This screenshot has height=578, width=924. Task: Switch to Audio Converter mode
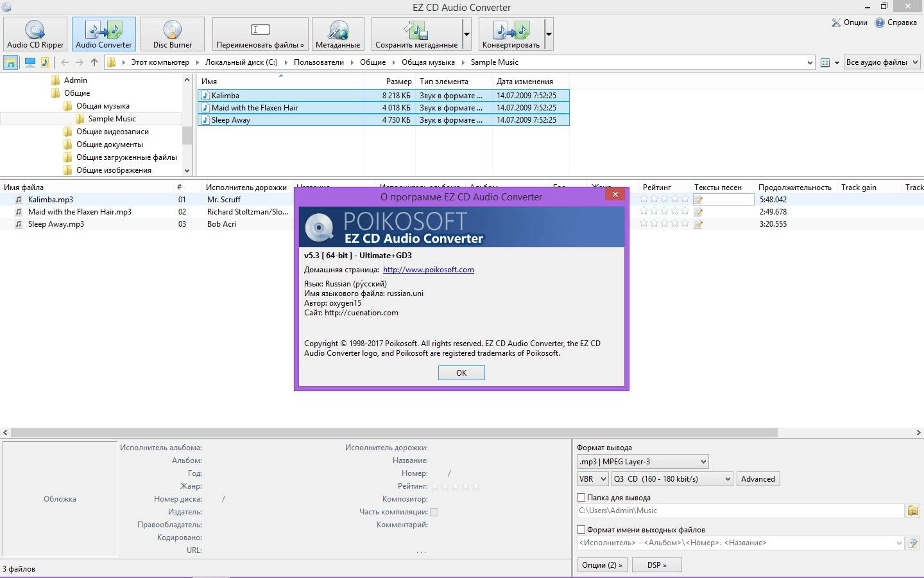(104, 34)
